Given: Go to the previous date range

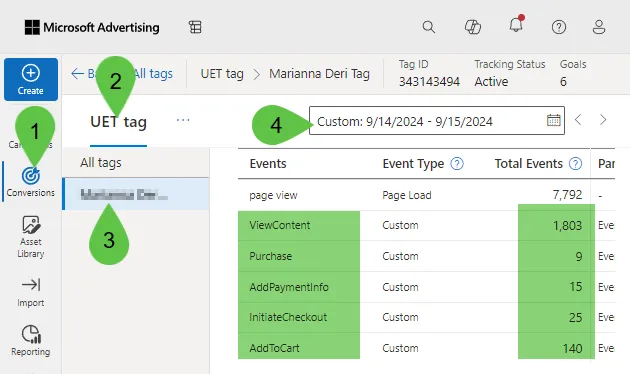Looking at the screenshot, I should click(x=578, y=120).
